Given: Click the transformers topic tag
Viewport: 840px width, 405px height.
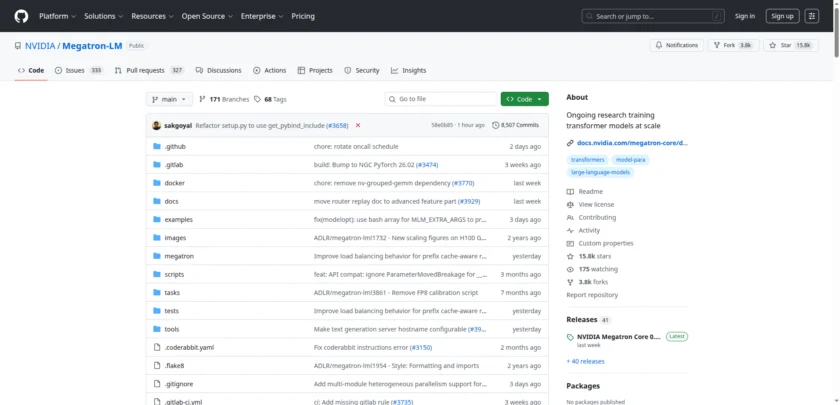Looking at the screenshot, I should pyautogui.click(x=588, y=160).
